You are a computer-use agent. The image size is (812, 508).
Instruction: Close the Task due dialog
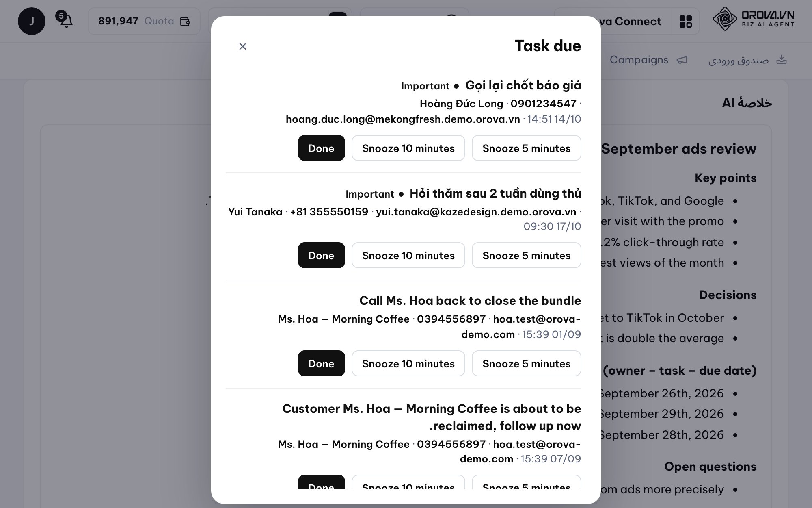click(x=243, y=46)
